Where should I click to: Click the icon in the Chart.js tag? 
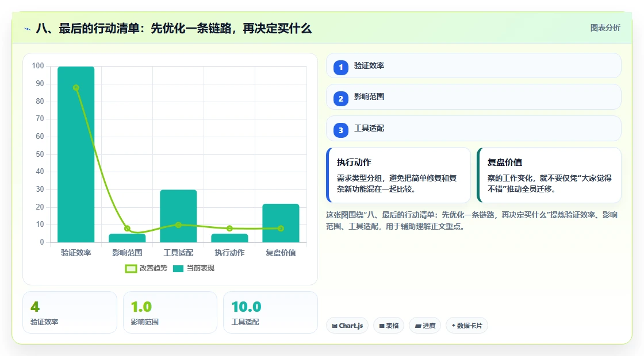click(335, 326)
